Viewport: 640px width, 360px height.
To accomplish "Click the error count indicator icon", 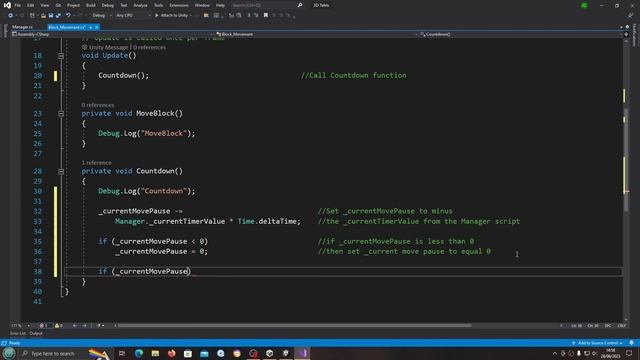I will (x=43, y=326).
